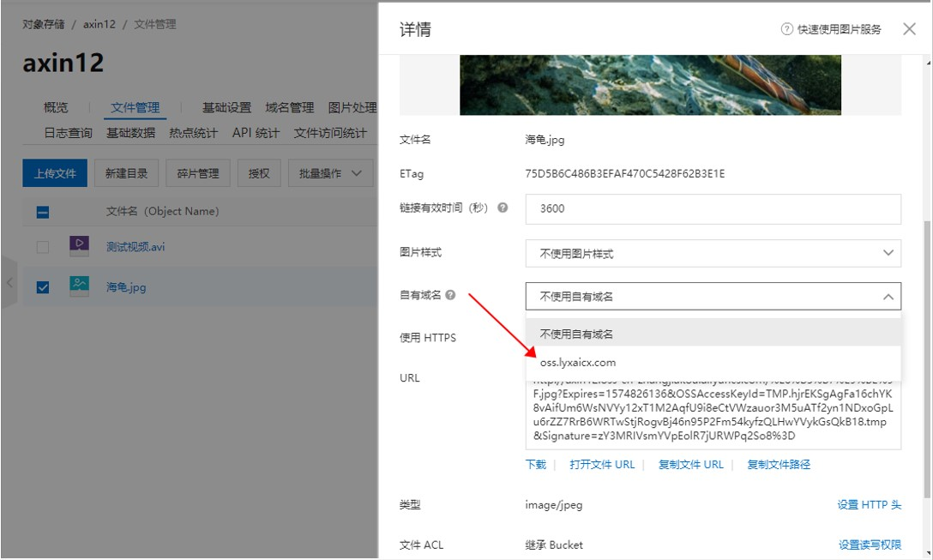Viewport: 933px width, 560px height.
Task: Click the 打开文件 URL link
Action: [602, 464]
